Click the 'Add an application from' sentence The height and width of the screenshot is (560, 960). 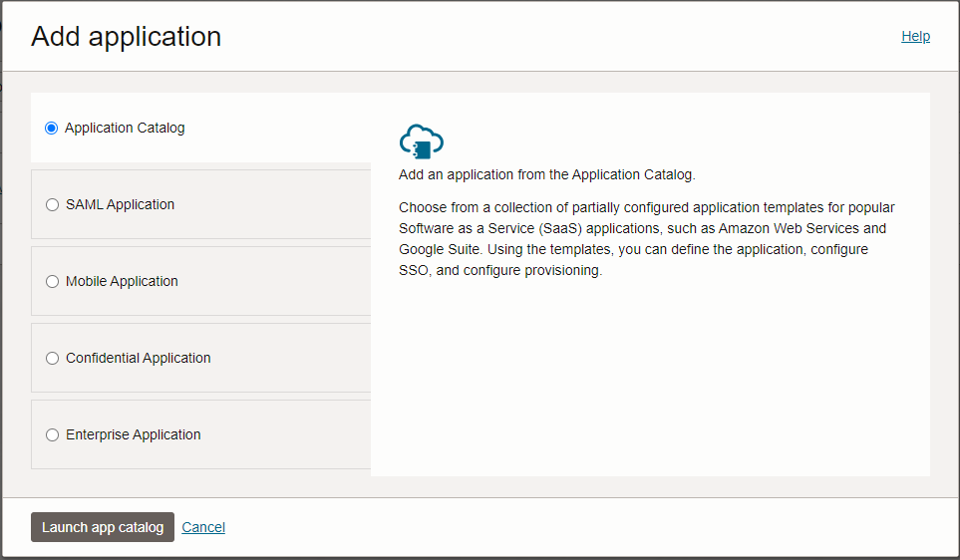coord(546,174)
